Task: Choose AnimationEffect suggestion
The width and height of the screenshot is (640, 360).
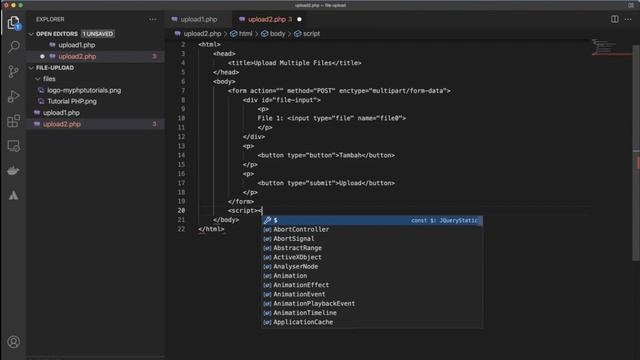Action: [x=372, y=285]
